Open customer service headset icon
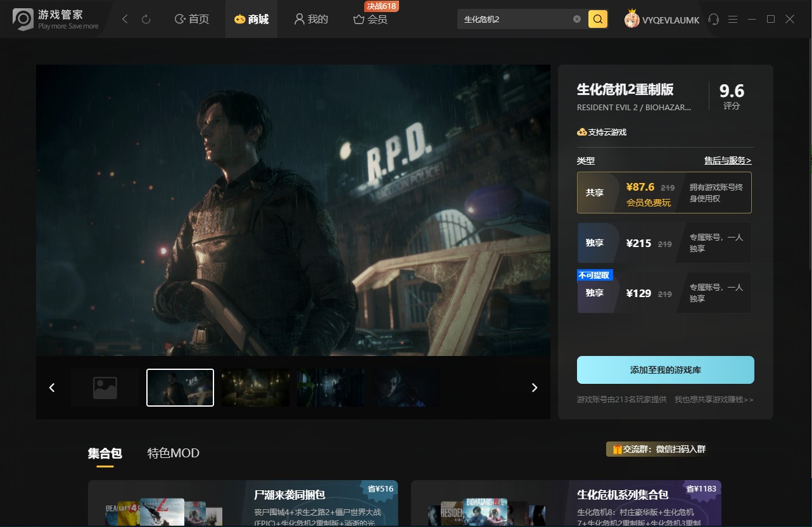The image size is (812, 527). pyautogui.click(x=714, y=20)
